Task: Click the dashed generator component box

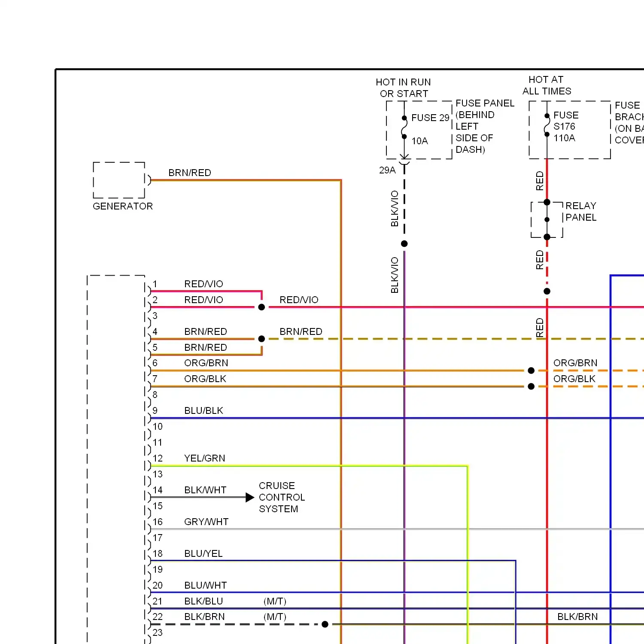Action: (x=119, y=180)
